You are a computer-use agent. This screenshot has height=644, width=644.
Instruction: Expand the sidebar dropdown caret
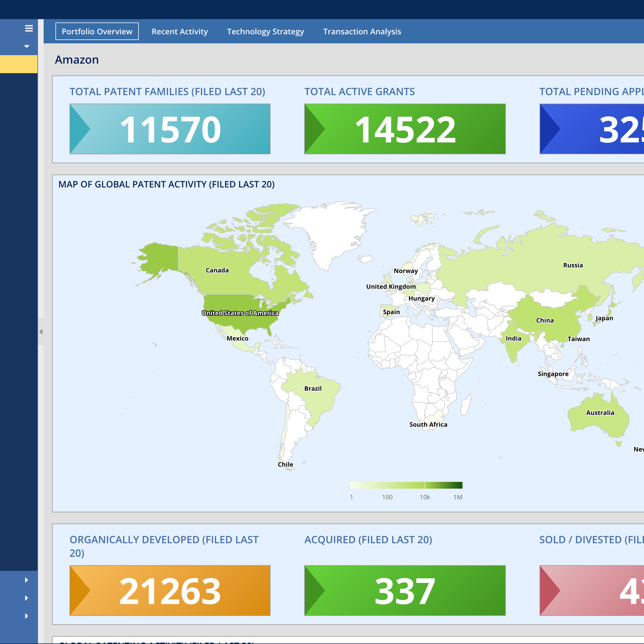(x=27, y=46)
